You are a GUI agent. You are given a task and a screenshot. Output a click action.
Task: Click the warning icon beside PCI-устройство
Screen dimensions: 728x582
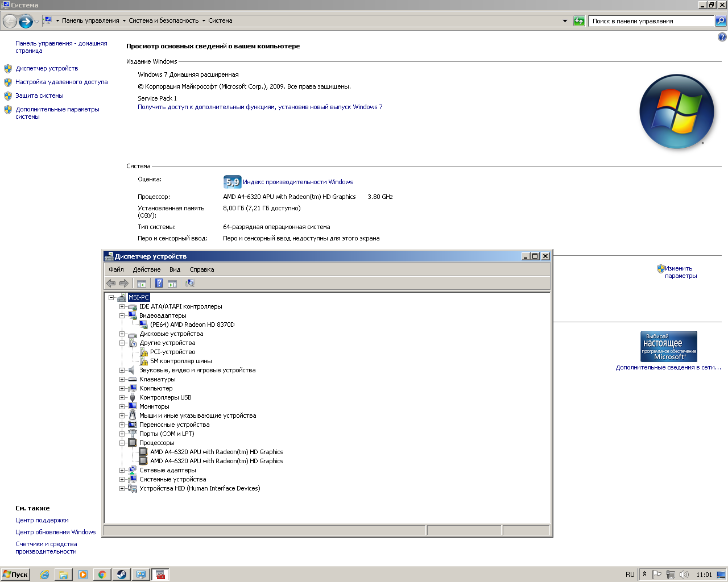point(144,352)
